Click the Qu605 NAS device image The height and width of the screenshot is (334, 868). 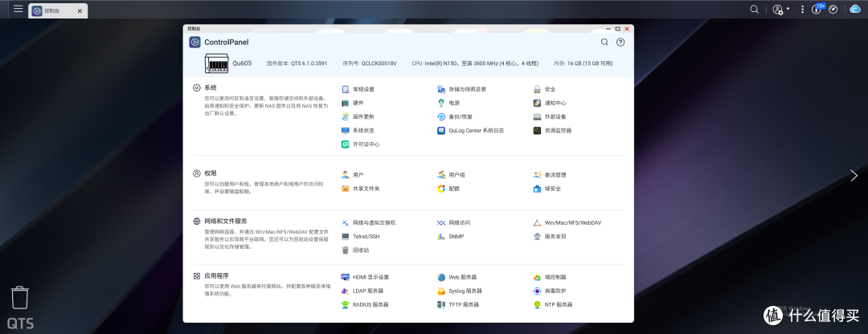click(x=216, y=63)
